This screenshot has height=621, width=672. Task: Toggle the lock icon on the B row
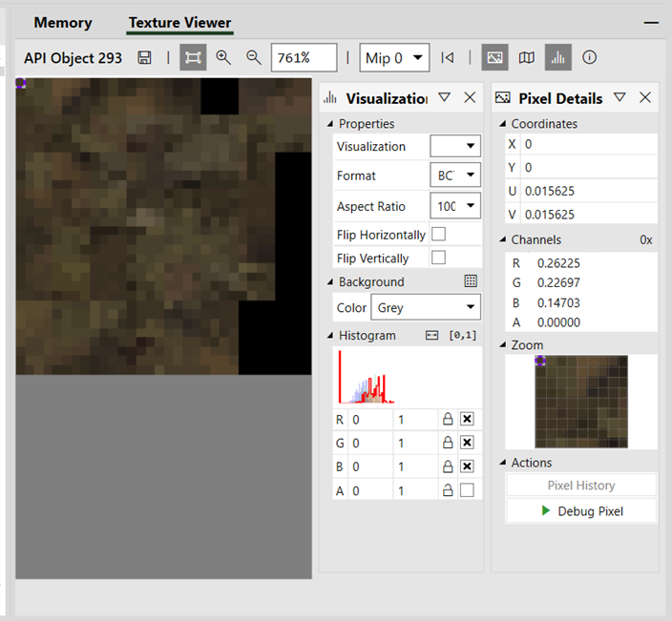point(448,466)
